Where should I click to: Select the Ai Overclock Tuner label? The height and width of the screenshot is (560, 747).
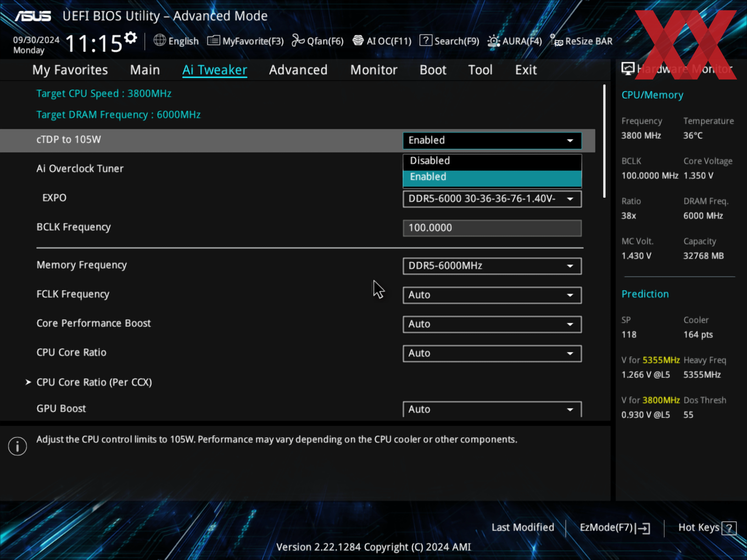[x=80, y=169]
